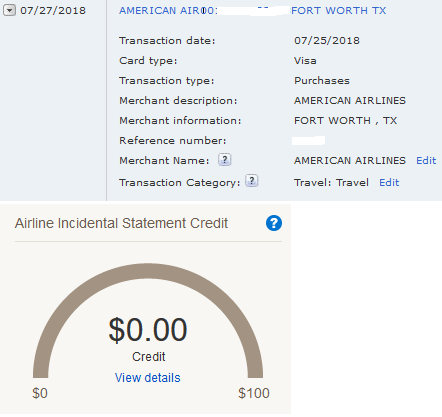Click the $0.00 credit amount
Screen dimensions: 442x417
pos(148,330)
